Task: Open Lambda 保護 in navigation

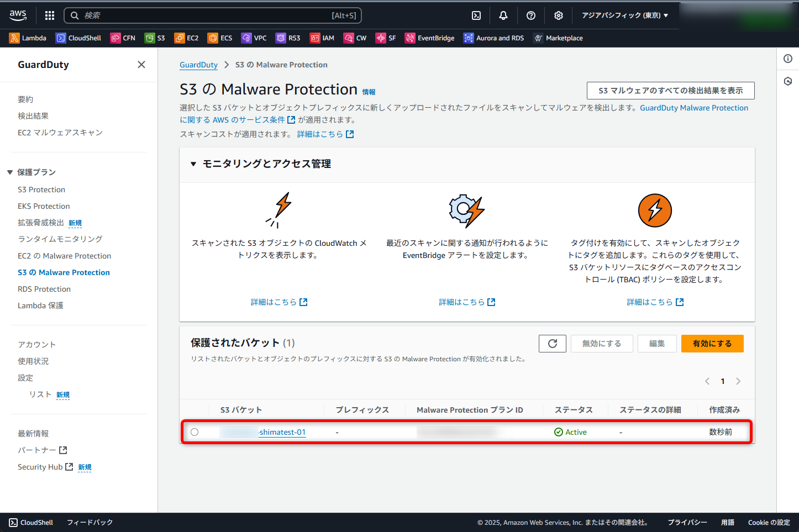Action: click(40, 305)
